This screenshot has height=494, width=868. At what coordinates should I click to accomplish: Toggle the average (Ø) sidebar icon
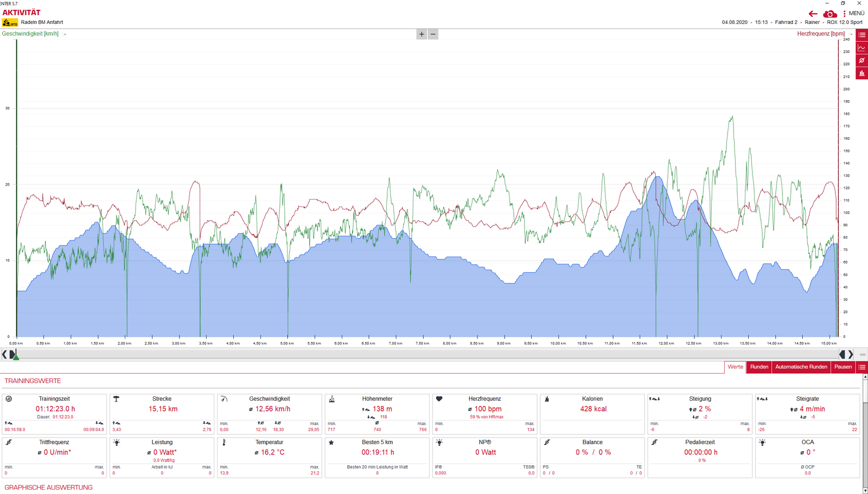point(861,60)
